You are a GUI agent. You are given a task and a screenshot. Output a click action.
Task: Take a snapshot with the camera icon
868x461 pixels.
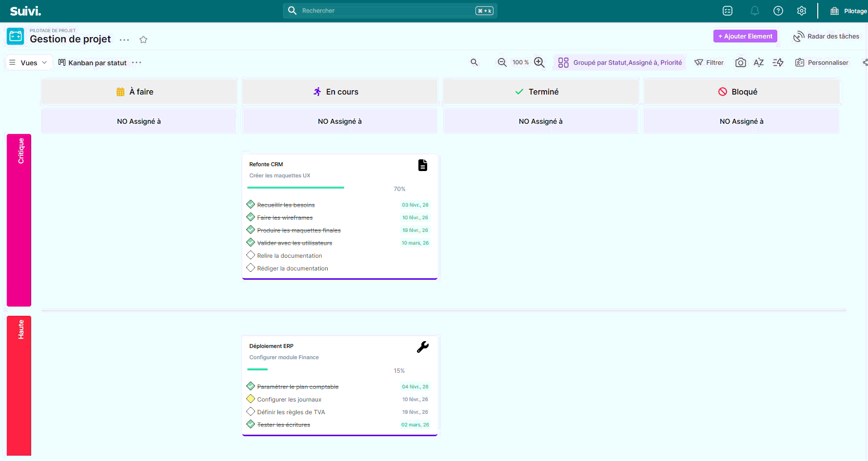coord(740,62)
